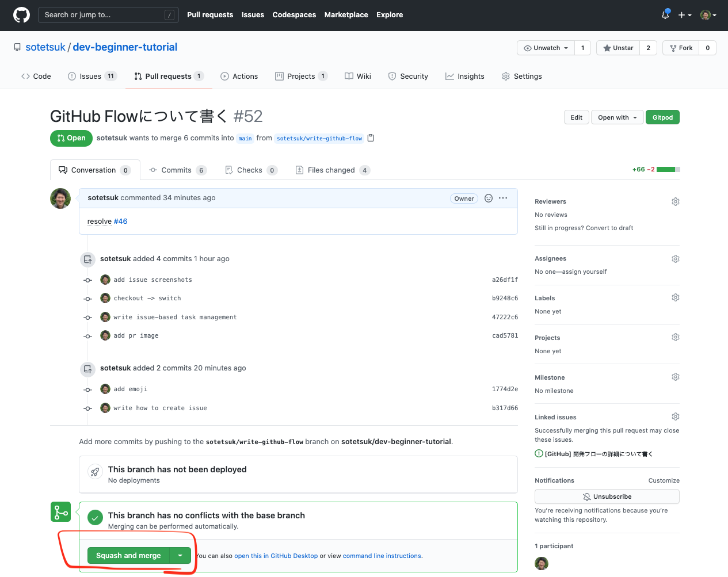Click the search or jump to field
The height and width of the screenshot is (577, 728).
pos(108,15)
